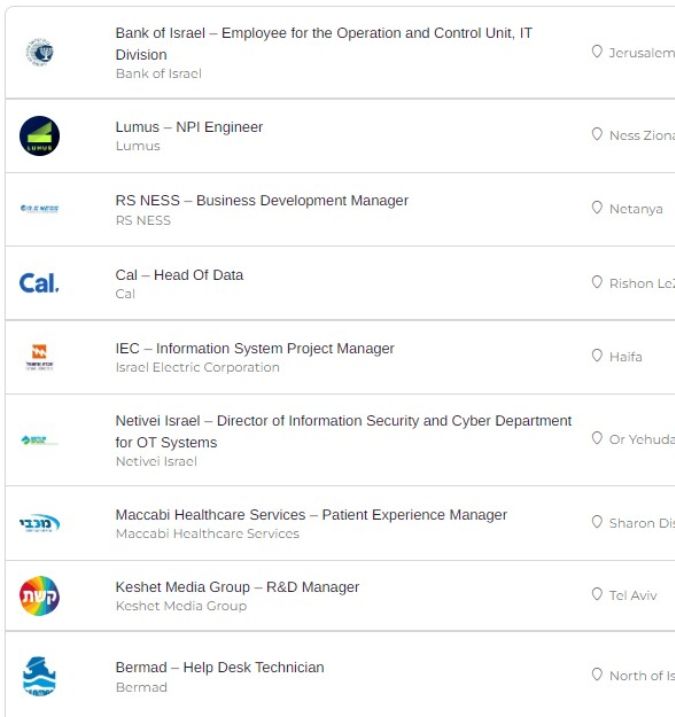Click the location pin next to Haifa
Viewport: 675px width, 717px height.
click(x=597, y=356)
